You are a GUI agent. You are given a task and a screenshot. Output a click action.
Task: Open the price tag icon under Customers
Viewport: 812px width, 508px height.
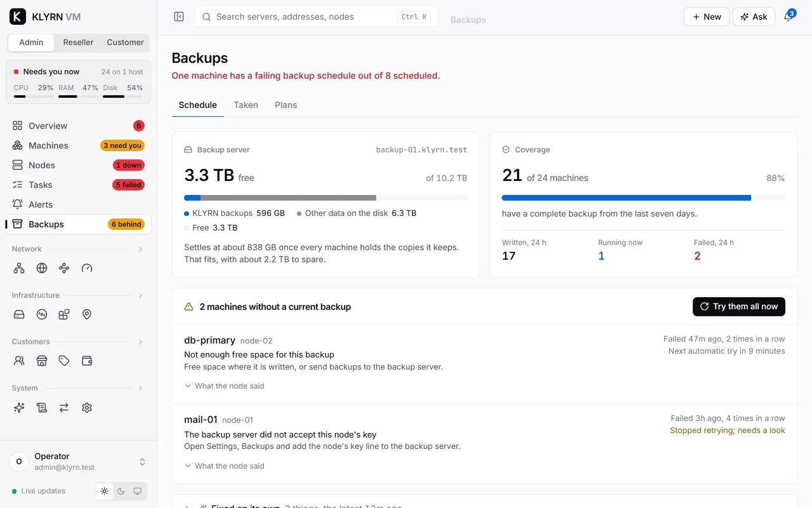coord(64,361)
